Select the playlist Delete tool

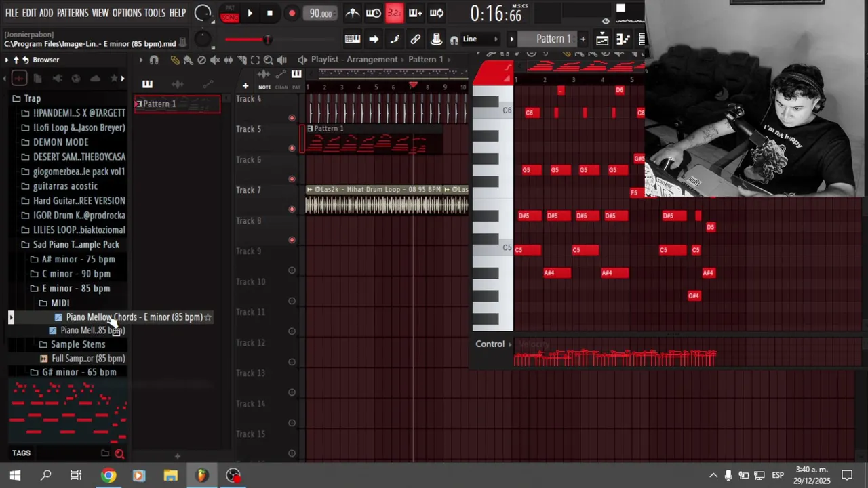click(x=201, y=60)
